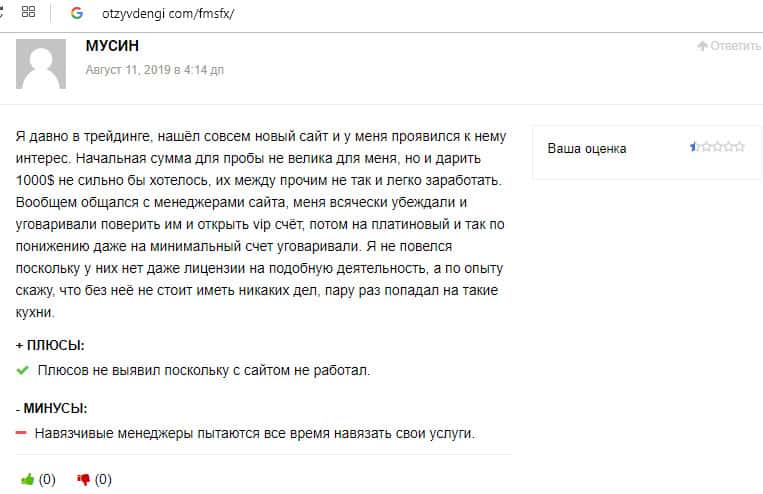Click the thumbs down dislike icon
This screenshot has width=763, height=494.
(x=83, y=478)
